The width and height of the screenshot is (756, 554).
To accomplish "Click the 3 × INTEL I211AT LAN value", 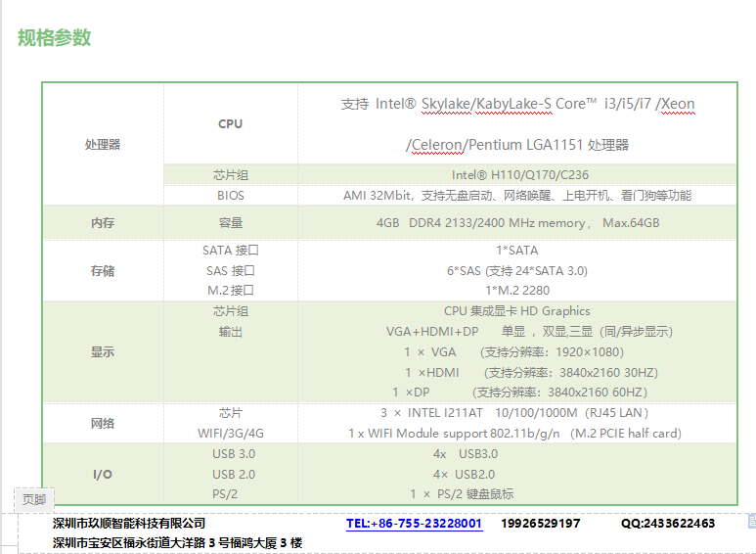I will (x=514, y=413).
